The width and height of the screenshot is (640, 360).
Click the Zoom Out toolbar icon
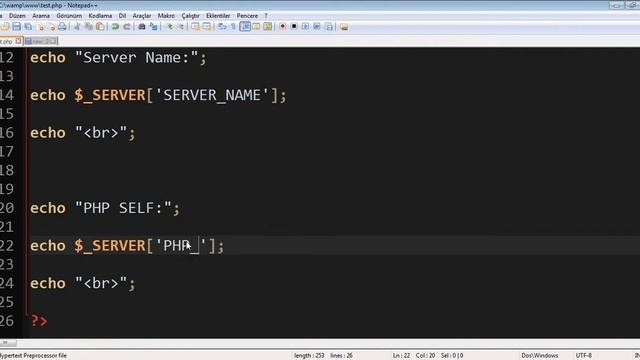181,27
